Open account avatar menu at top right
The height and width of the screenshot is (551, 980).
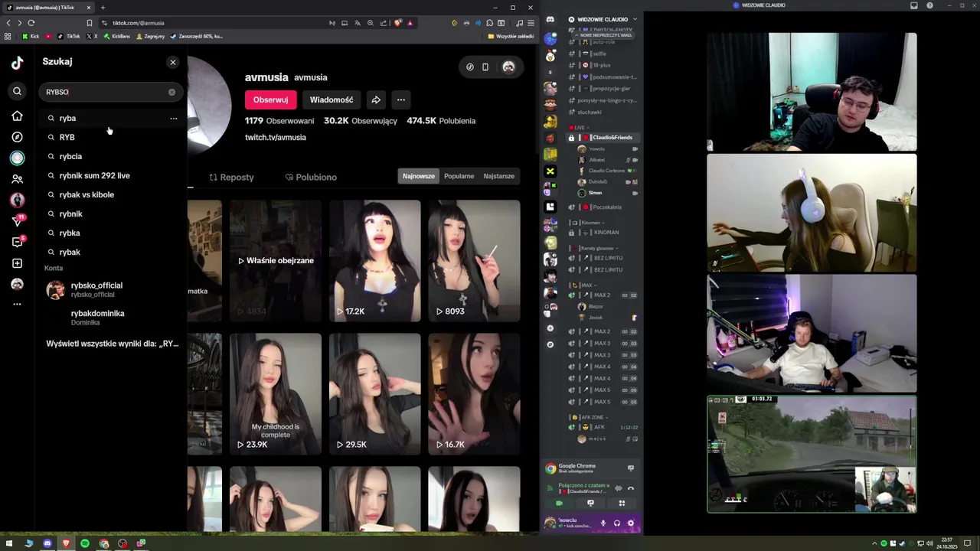pos(508,67)
